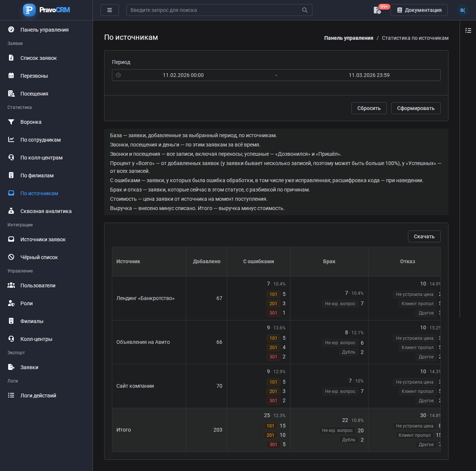Open the Пользователи management page
This screenshot has width=476, height=471.
coord(38,285)
